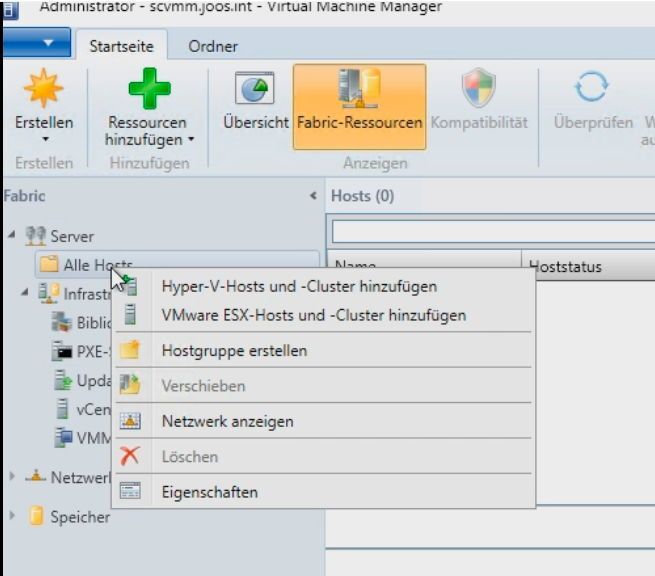Click the Hostgruppe erstellen folder icon

tap(130, 350)
